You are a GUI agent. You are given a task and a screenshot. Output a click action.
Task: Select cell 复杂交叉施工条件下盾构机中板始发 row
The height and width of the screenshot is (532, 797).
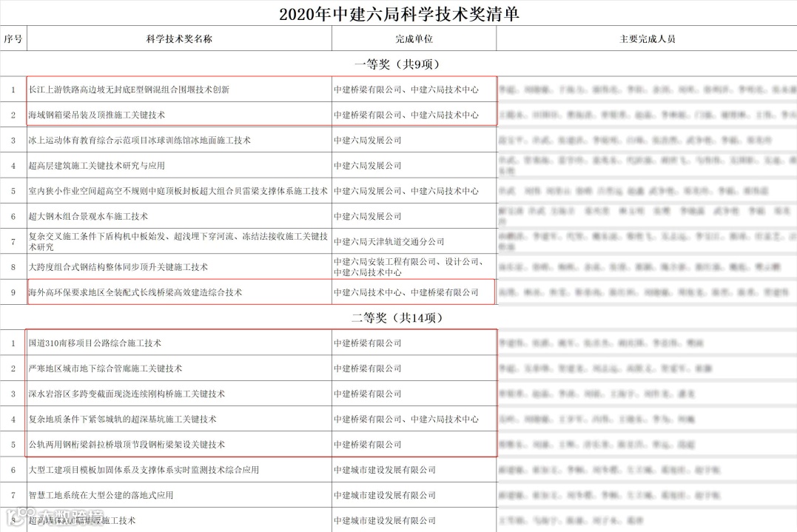178,241
